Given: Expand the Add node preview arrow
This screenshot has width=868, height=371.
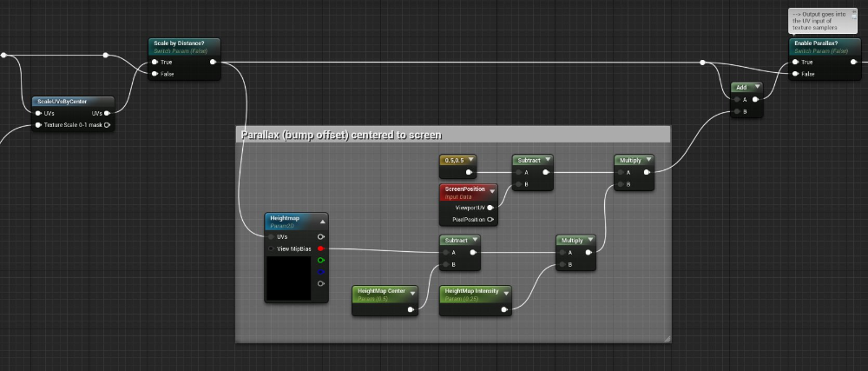Looking at the screenshot, I should [x=757, y=88].
